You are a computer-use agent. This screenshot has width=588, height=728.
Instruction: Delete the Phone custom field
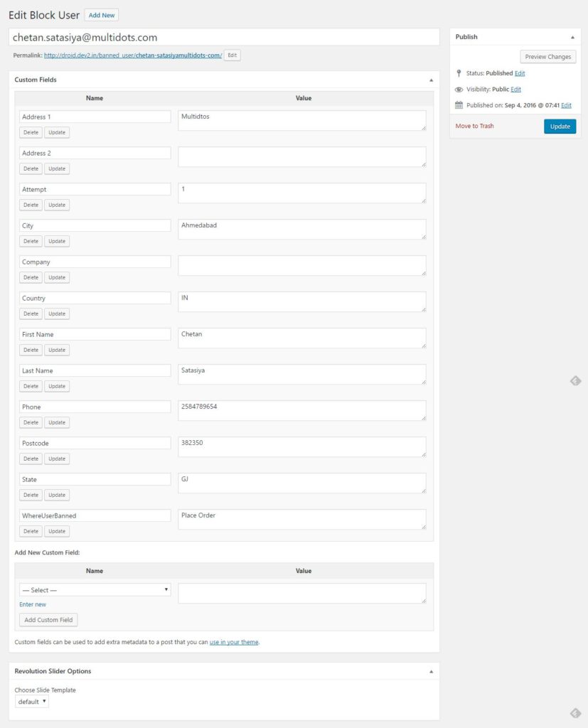(x=31, y=422)
